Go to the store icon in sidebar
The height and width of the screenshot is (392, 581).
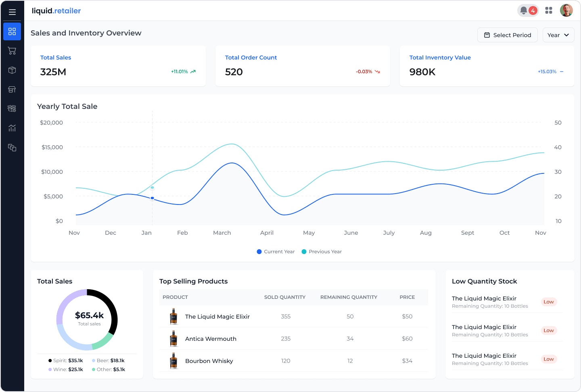[x=12, y=90]
